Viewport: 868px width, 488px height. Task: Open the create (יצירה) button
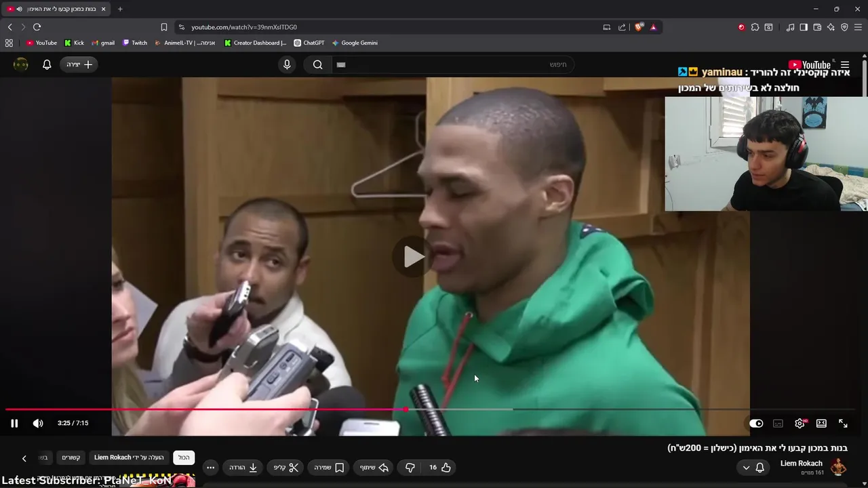click(79, 64)
